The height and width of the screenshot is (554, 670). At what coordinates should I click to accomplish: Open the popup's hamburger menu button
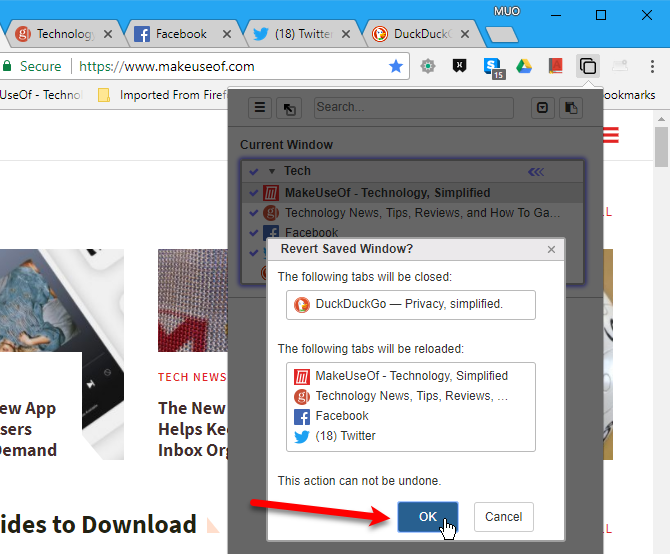coord(259,108)
